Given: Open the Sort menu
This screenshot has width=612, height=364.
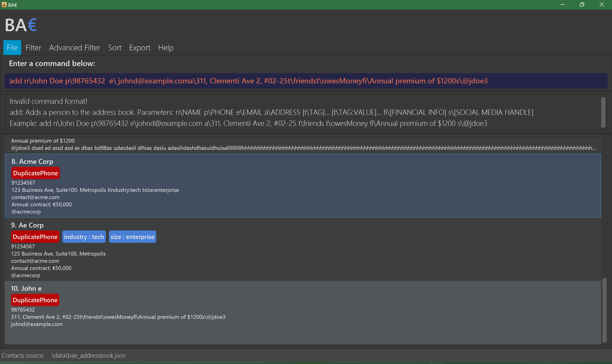Looking at the screenshot, I should (115, 48).
